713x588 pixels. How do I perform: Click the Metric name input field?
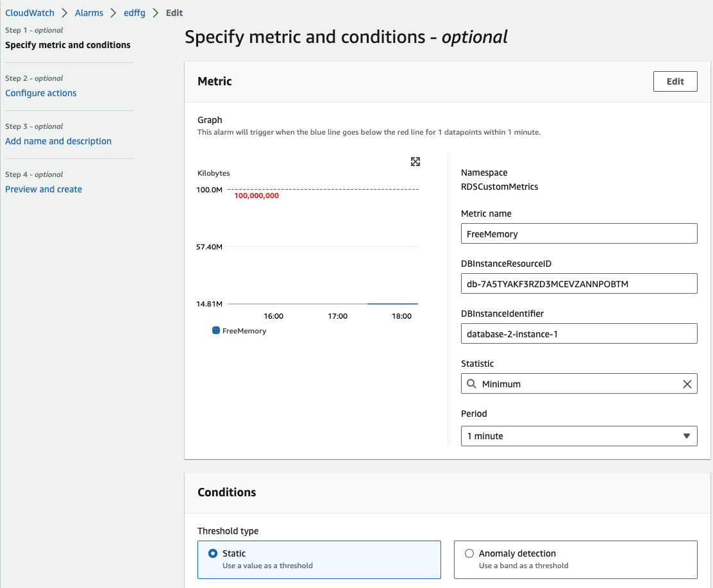click(x=578, y=234)
